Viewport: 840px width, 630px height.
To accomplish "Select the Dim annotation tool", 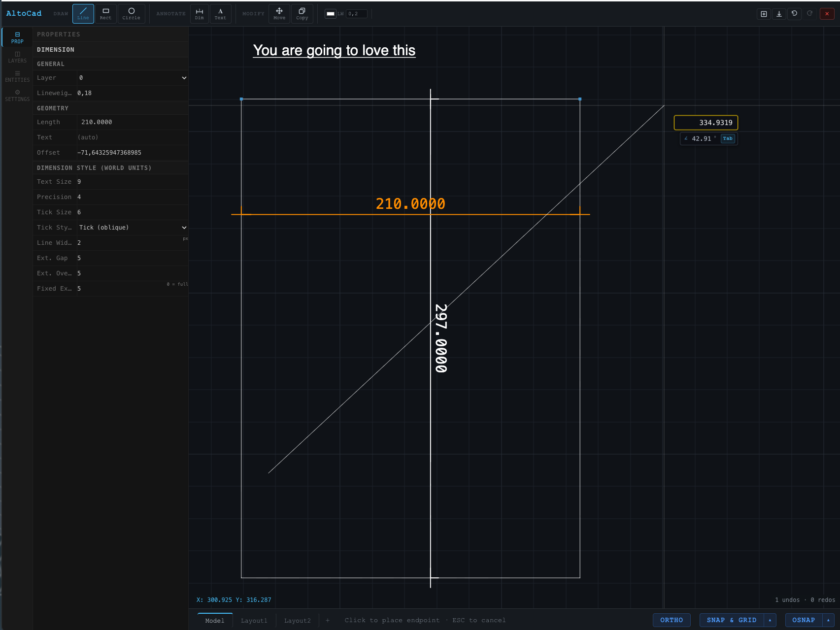I will [x=199, y=13].
